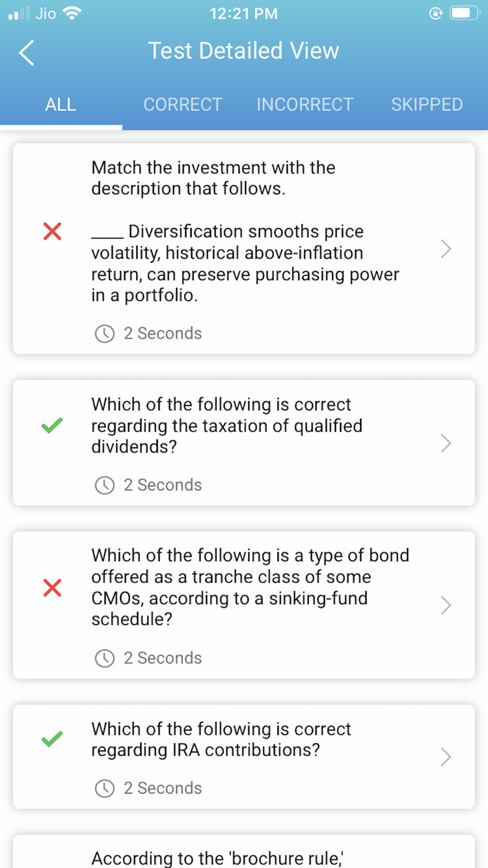
Task: Tap the green checkmark on IRA contributions question
Action: (52, 739)
